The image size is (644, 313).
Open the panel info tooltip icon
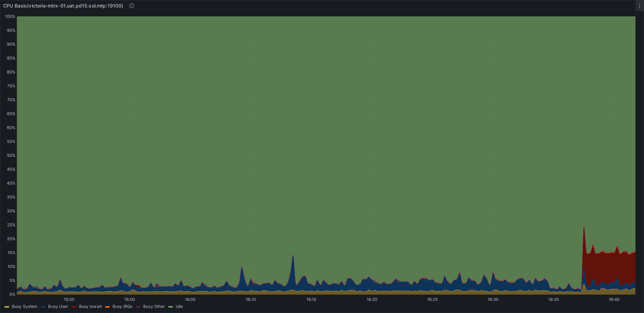[132, 6]
